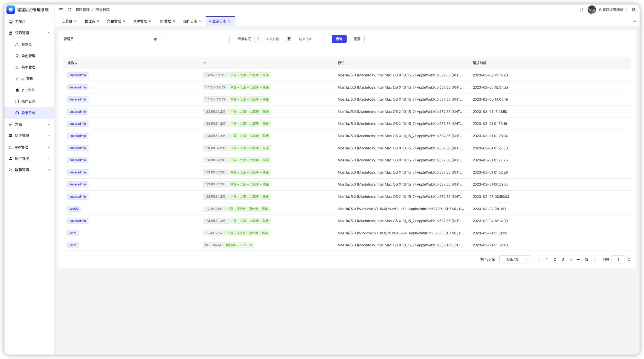Click the admin user avatar
Screen dimensions: 644x359
tap(591, 10)
